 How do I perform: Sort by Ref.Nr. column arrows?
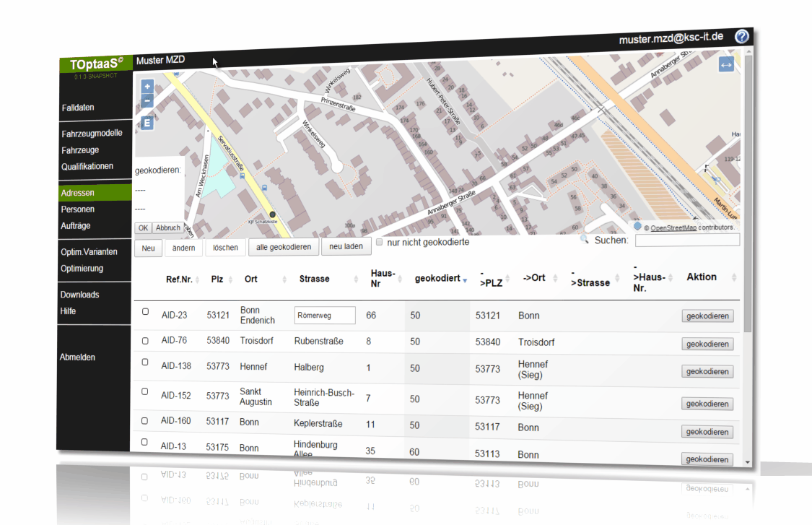point(197,280)
